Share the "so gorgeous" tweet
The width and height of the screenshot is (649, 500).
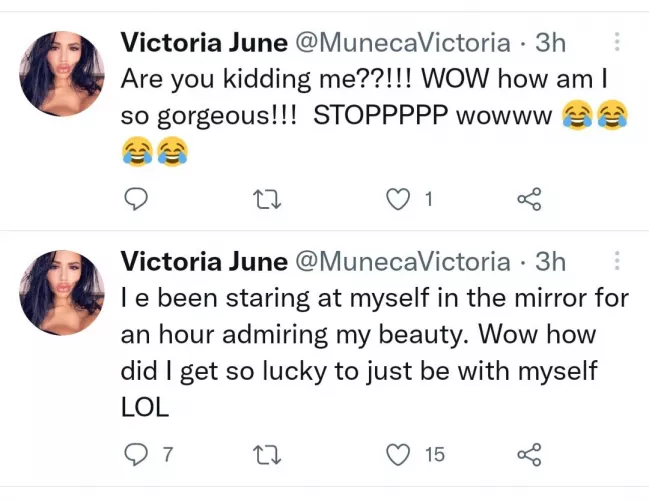[x=528, y=200]
